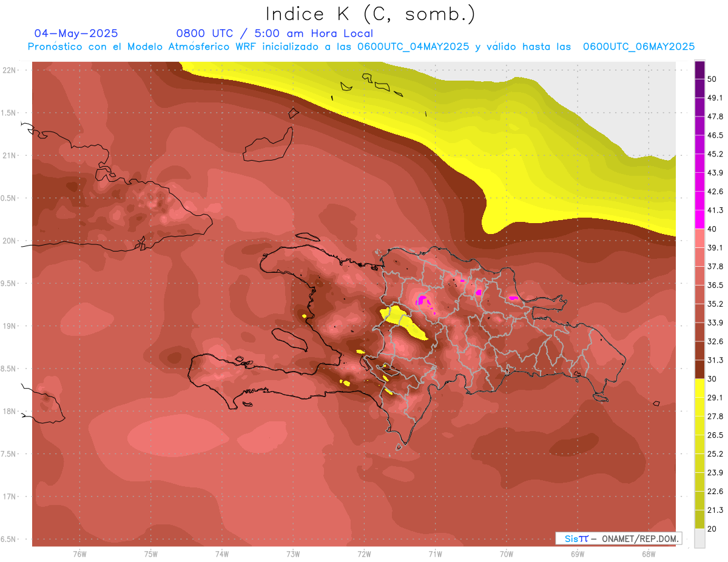Viewport: 728px width, 562px height.
Task: Click the 69W longitude axis label
Action: coord(577,554)
